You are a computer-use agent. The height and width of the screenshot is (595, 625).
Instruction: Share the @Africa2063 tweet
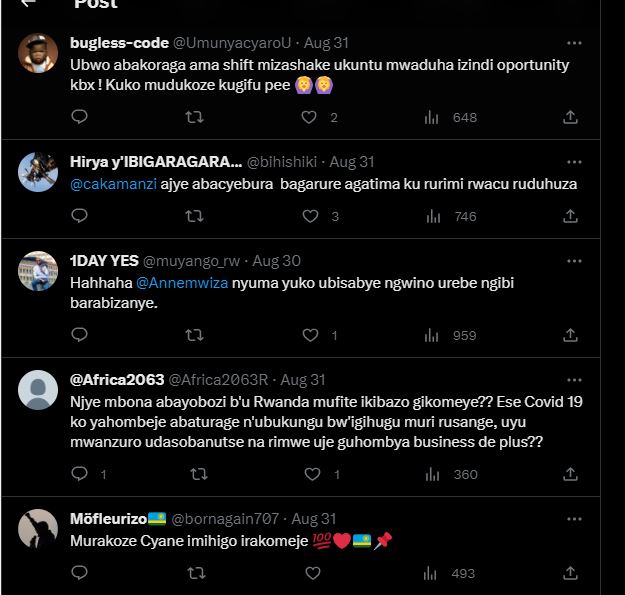[x=570, y=474]
